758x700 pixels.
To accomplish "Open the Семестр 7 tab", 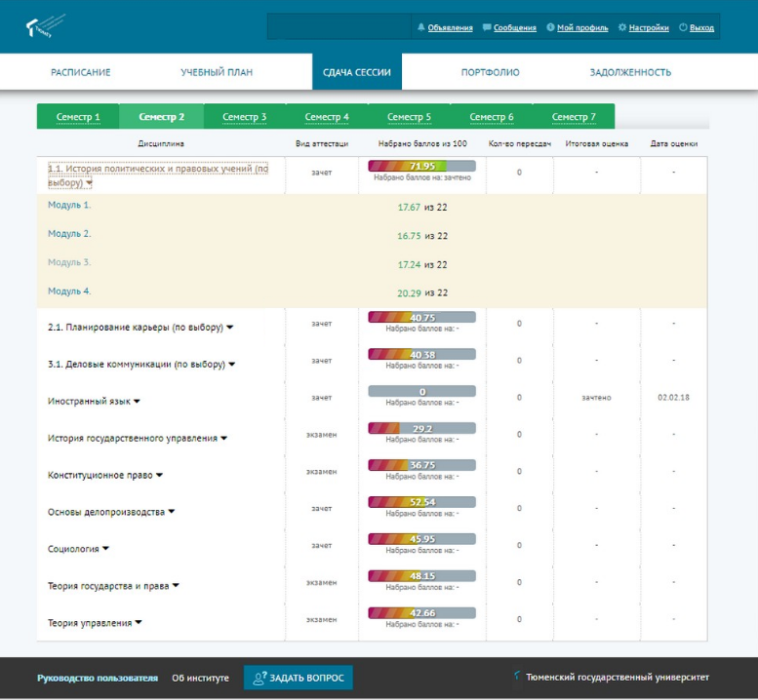I will coord(574,117).
